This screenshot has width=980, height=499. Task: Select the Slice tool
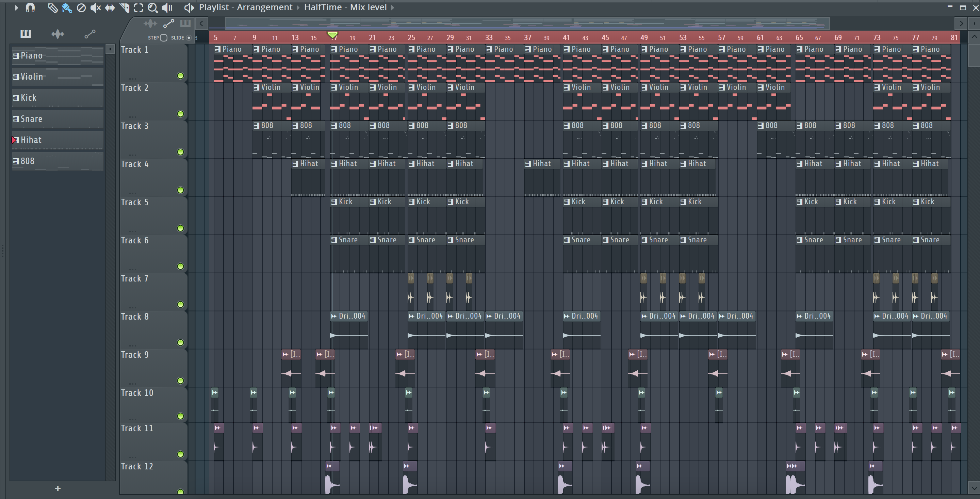click(125, 7)
